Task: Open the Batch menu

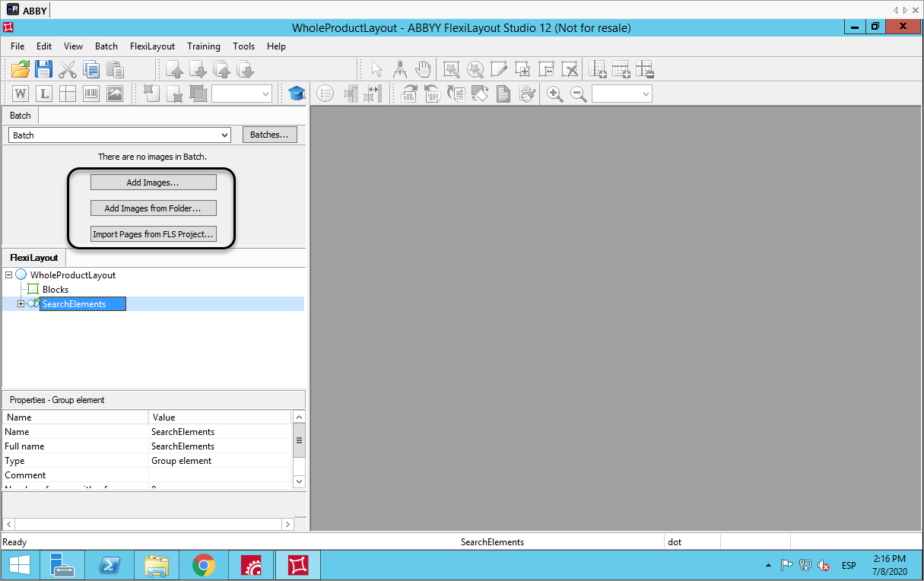Action: point(106,46)
